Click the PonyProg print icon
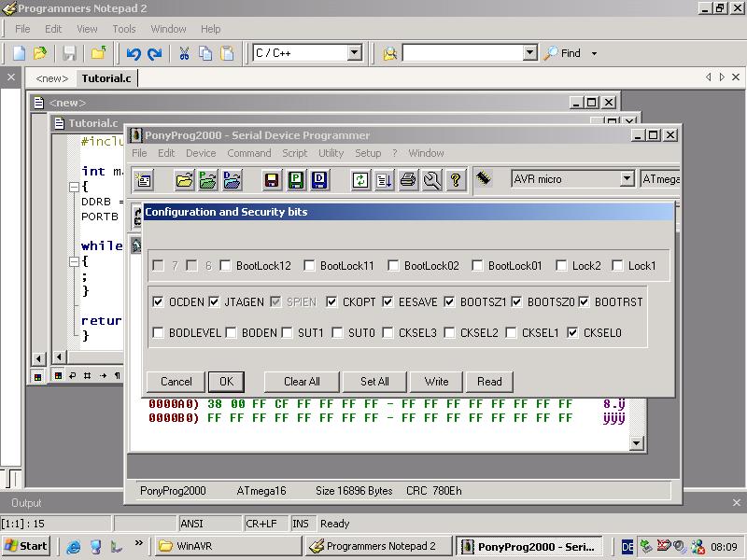Screen dimensions: 747x560 408,180
